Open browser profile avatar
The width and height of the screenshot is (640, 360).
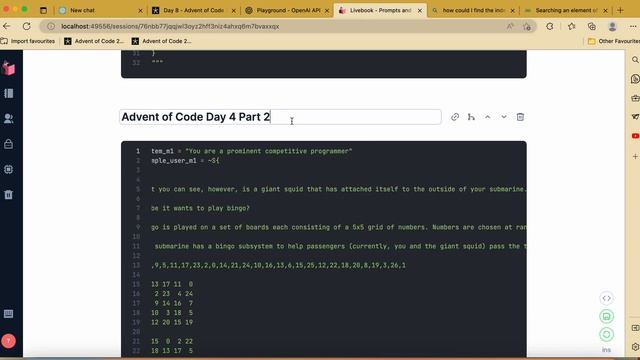(612, 27)
